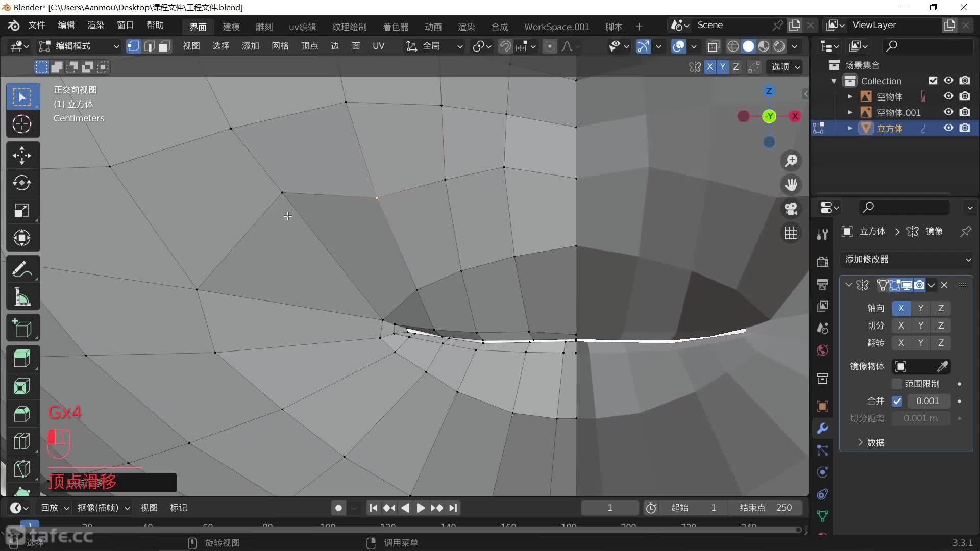This screenshot has width=980, height=551.
Task: Collapse the Collection tree
Action: (834, 81)
